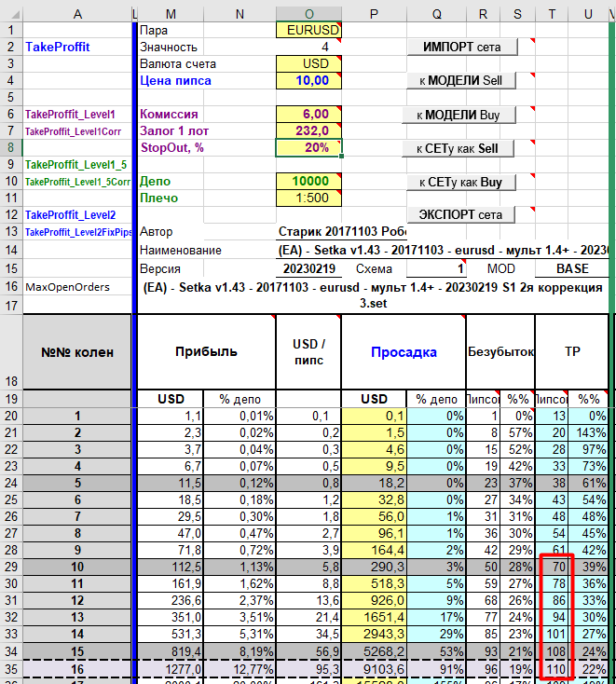The width and height of the screenshot is (616, 684).
Task: Select row 18 header
Action: pyautogui.click(x=11, y=352)
